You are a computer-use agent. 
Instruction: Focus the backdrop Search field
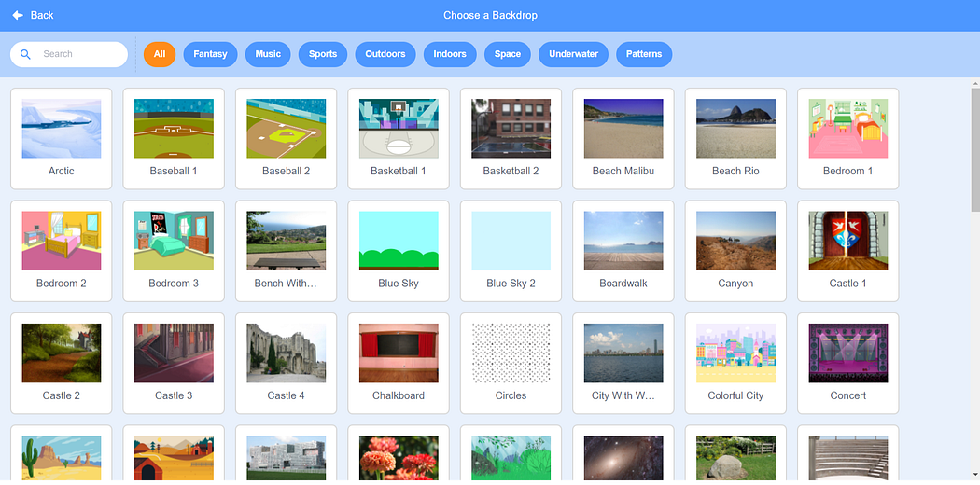coord(69,54)
